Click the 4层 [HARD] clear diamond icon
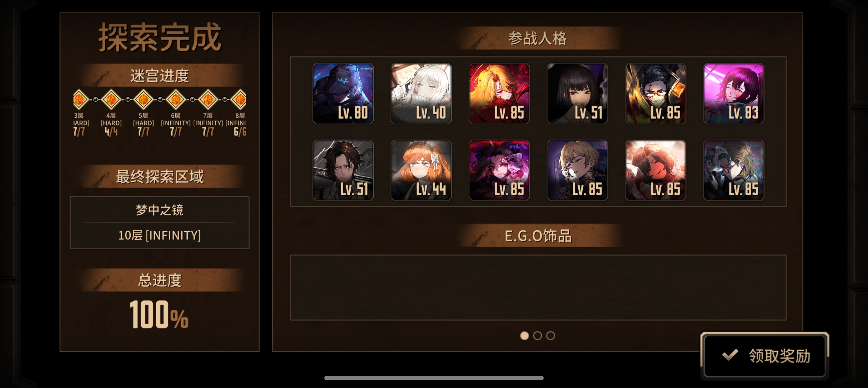The image size is (868, 388). click(x=111, y=100)
